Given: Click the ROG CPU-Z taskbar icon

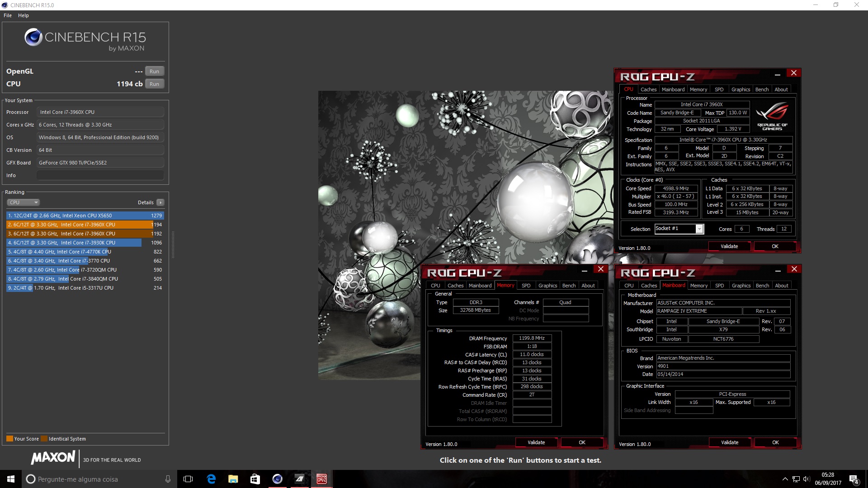Looking at the screenshot, I should point(321,479).
